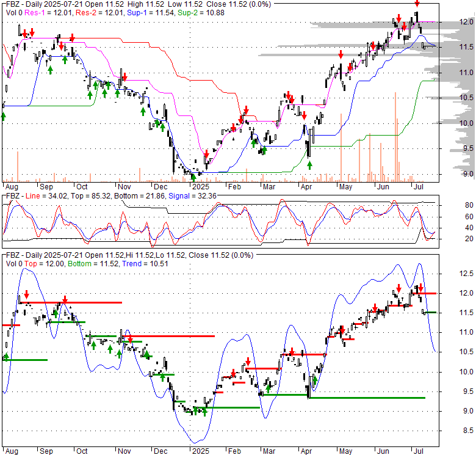The width and height of the screenshot is (476, 455).
Task: Click the 80 level on oscillator axis
Action: click(x=469, y=205)
